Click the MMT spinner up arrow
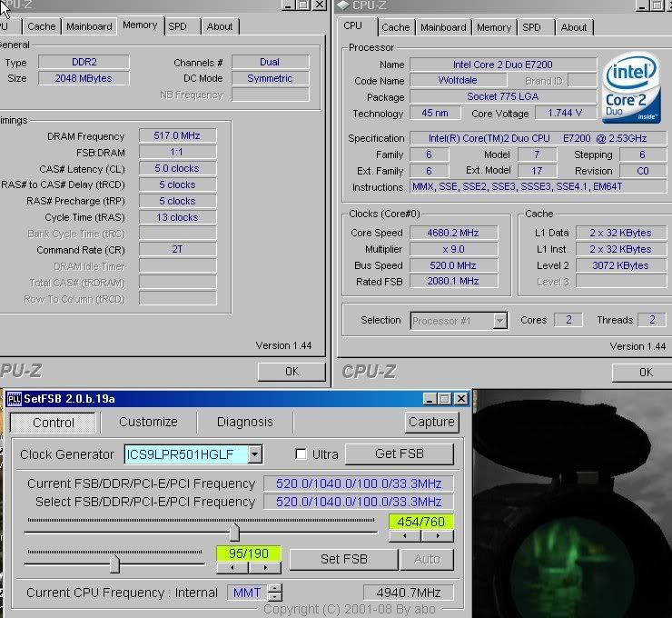This screenshot has height=618, width=672. click(x=275, y=588)
